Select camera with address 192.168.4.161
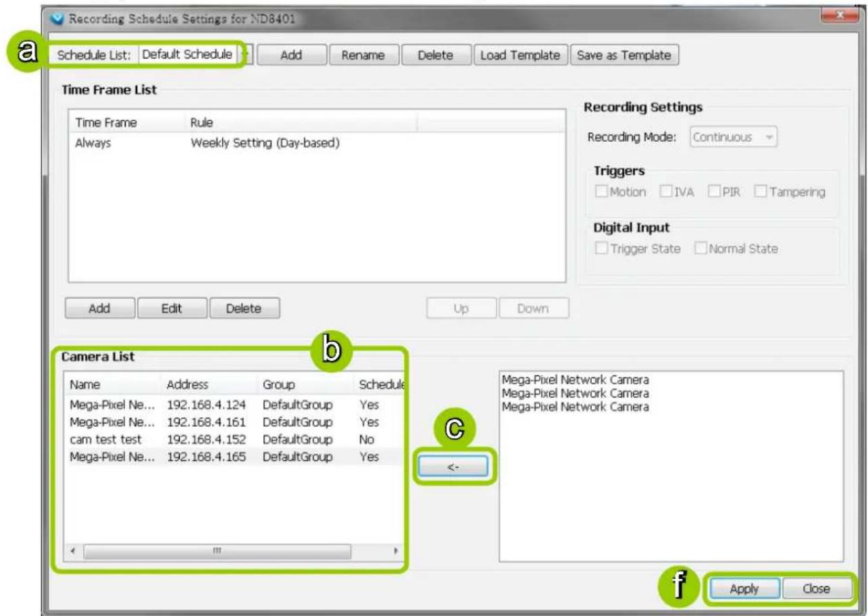Viewport: 868px width, 616px height. tap(234, 422)
